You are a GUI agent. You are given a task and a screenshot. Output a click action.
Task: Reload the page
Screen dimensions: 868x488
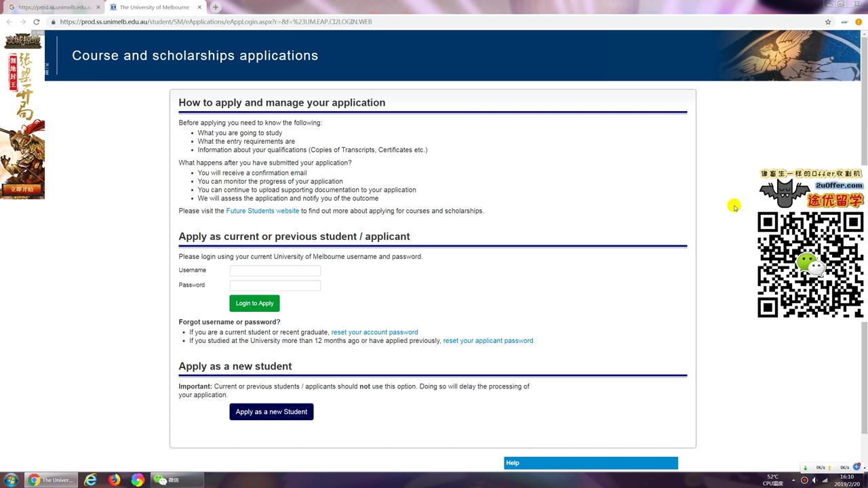click(36, 22)
